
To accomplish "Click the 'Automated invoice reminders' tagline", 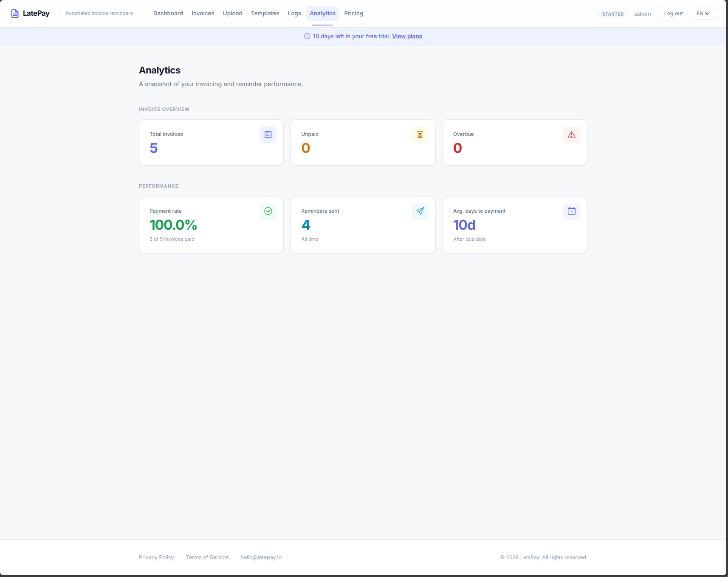I will point(99,13).
